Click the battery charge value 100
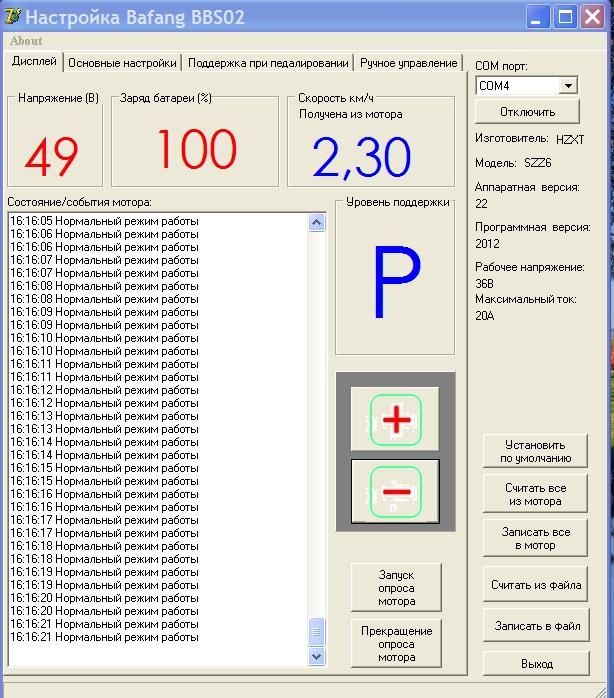The image size is (614, 698). (197, 149)
